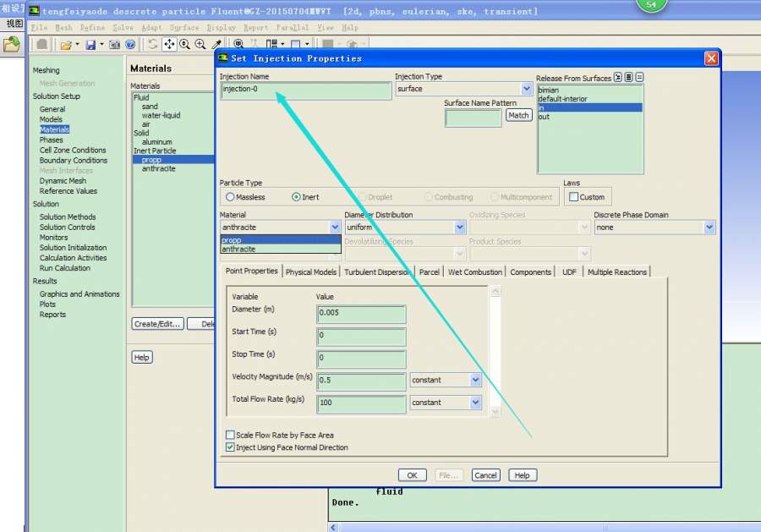Click the Read file open-folder toolbar icon

coord(65,45)
